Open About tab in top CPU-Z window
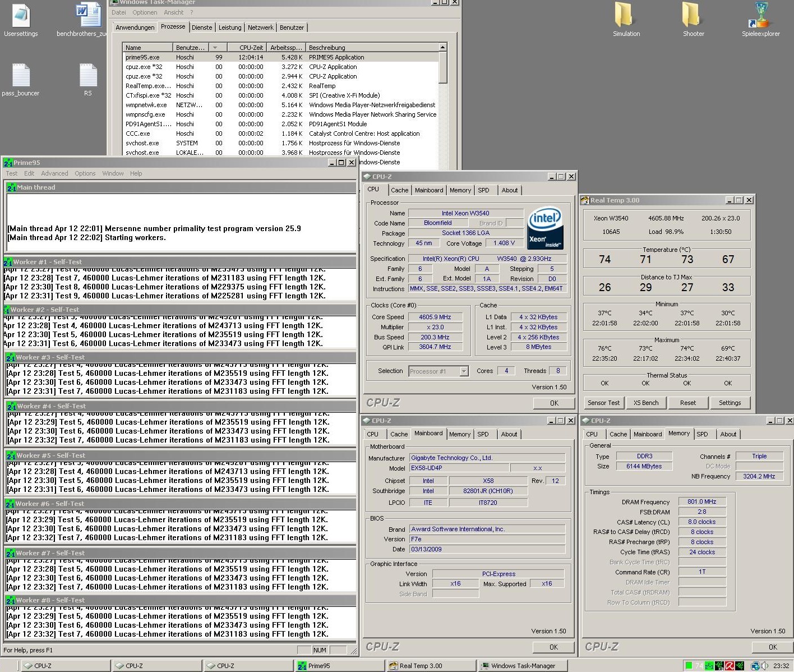This screenshot has width=794, height=672. click(510, 190)
